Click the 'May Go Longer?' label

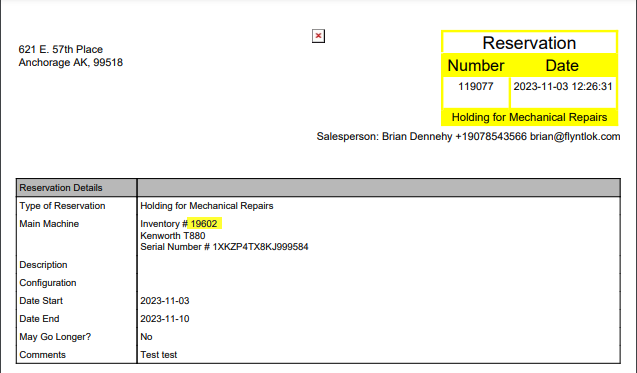click(55, 337)
